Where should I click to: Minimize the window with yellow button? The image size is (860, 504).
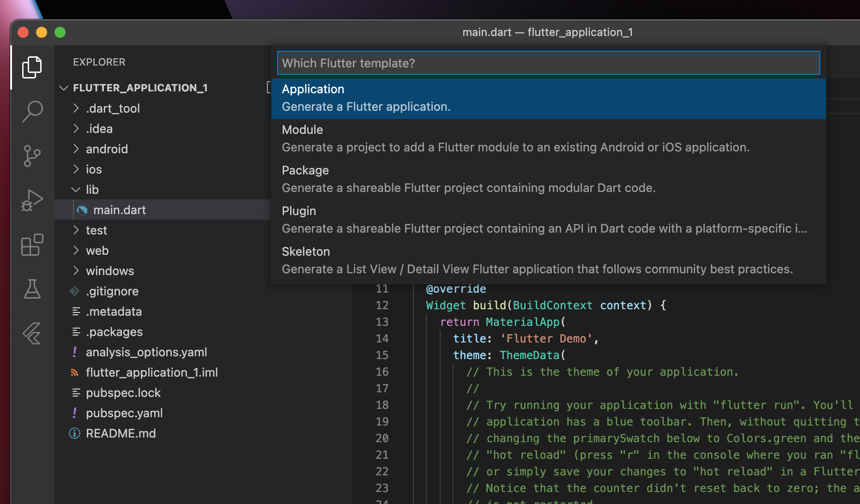(42, 32)
